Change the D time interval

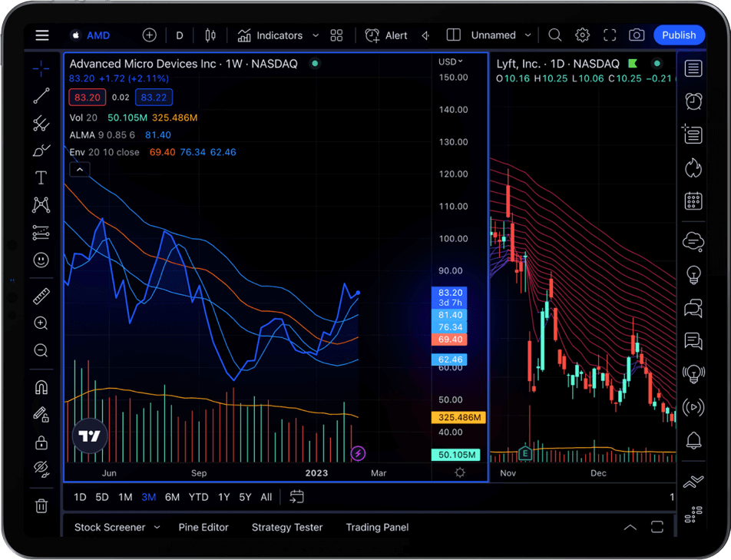(x=180, y=35)
